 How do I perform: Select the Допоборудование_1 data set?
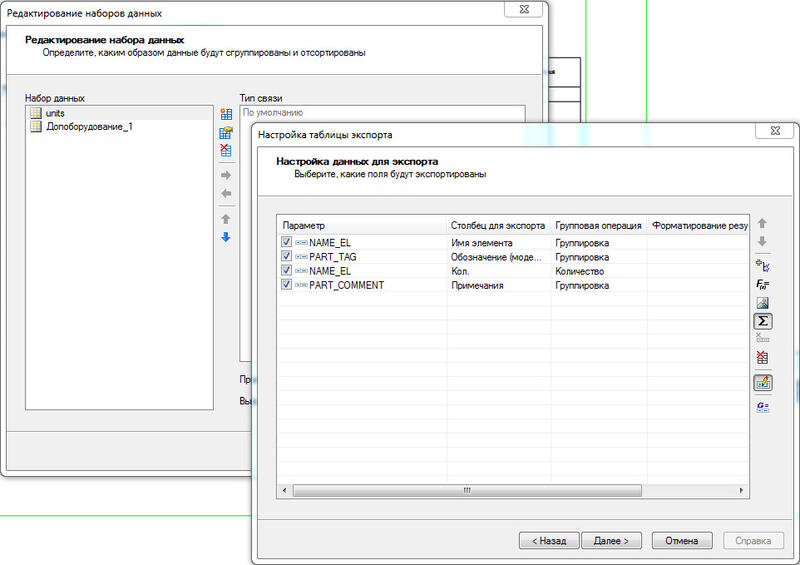(x=89, y=127)
